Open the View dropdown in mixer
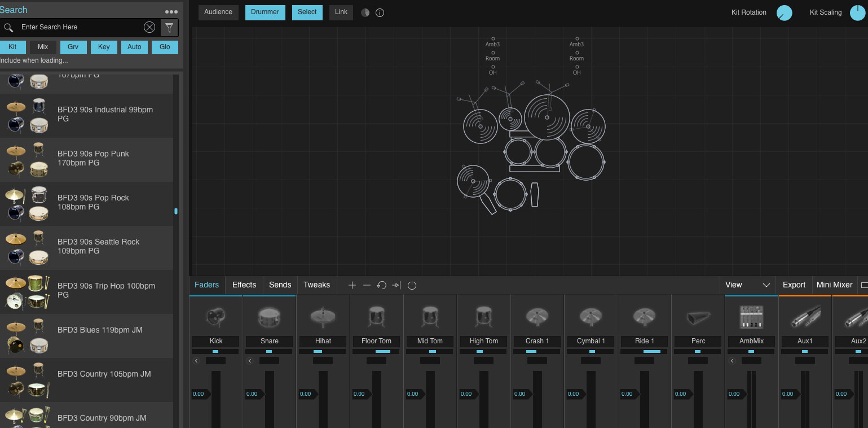868x428 pixels. [x=748, y=285]
